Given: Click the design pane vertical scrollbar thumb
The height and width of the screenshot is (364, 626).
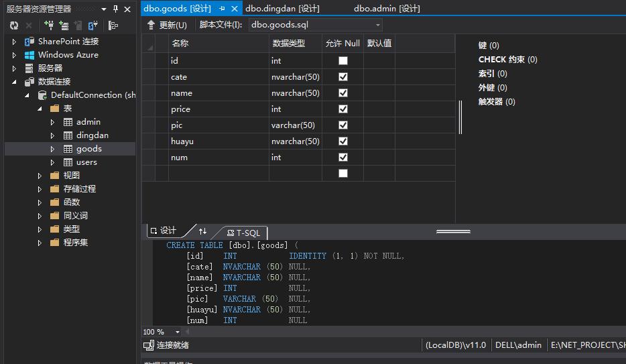Looking at the screenshot, I should pos(460,117).
